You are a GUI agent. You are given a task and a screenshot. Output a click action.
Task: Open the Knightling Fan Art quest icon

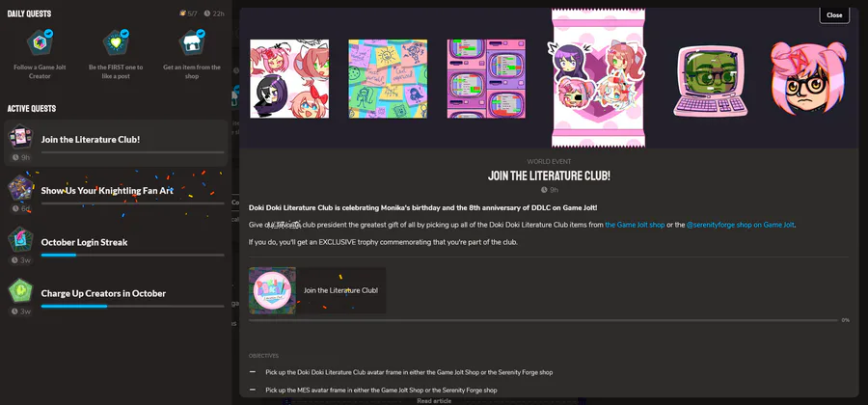[20, 188]
